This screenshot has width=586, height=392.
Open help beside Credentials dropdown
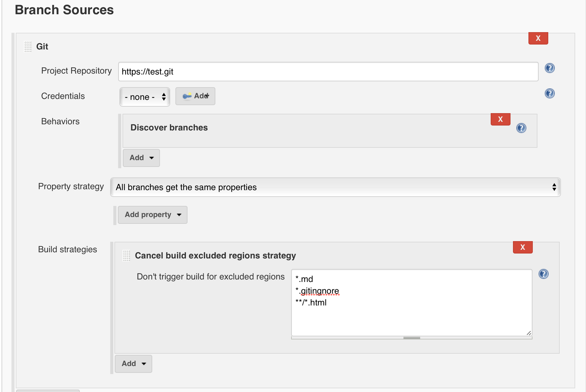point(550,93)
